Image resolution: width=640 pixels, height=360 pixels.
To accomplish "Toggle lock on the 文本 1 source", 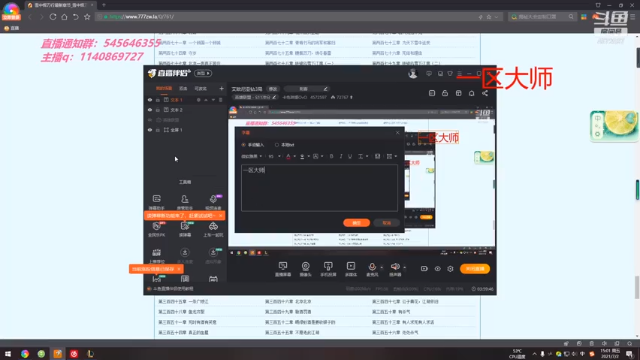I will (158, 100).
